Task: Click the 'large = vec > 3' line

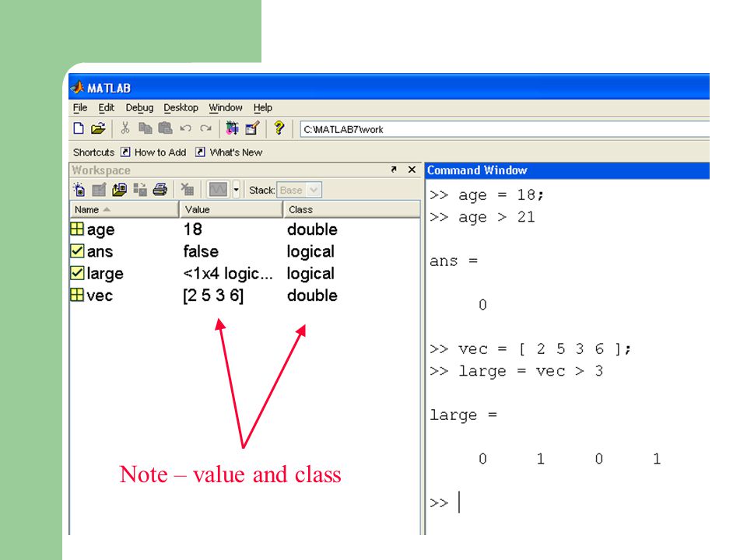Action: [517, 371]
